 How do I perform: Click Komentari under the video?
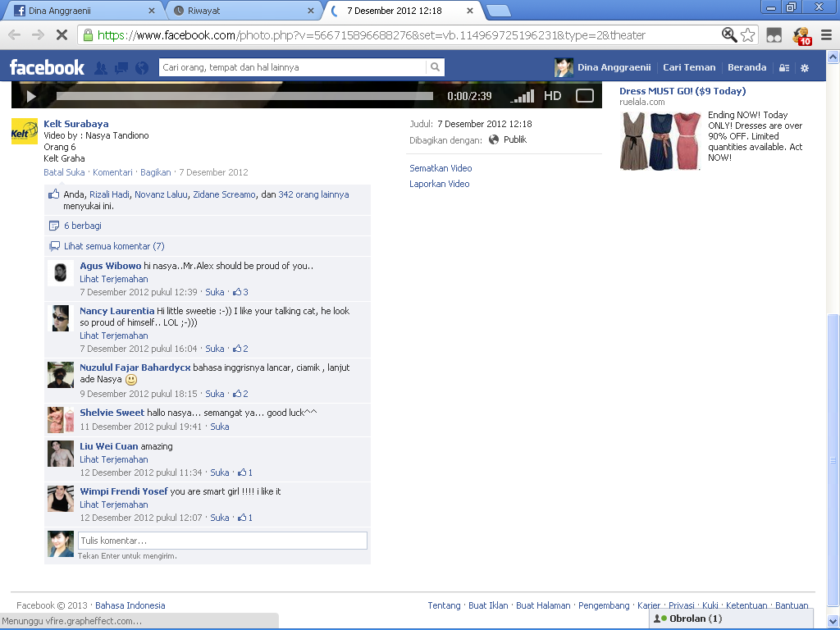pyautogui.click(x=112, y=172)
